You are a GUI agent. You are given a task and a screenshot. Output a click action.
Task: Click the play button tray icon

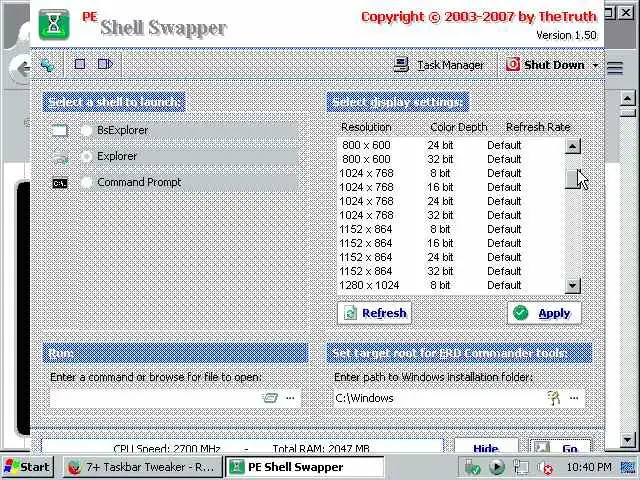coord(497,467)
